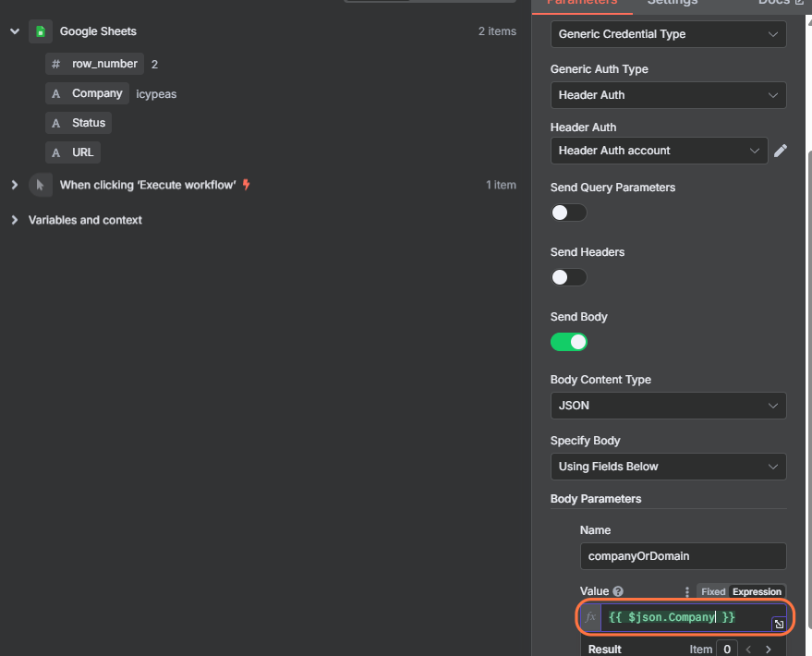Click the text-type icon beside URL
Screen dimensions: 812x656
[56, 152]
